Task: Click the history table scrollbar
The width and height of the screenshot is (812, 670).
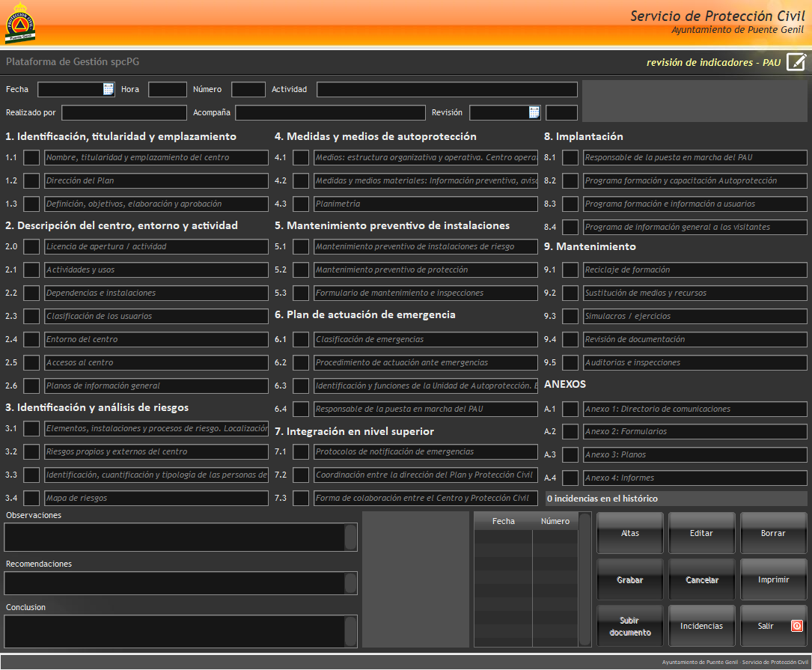Action: [585, 580]
